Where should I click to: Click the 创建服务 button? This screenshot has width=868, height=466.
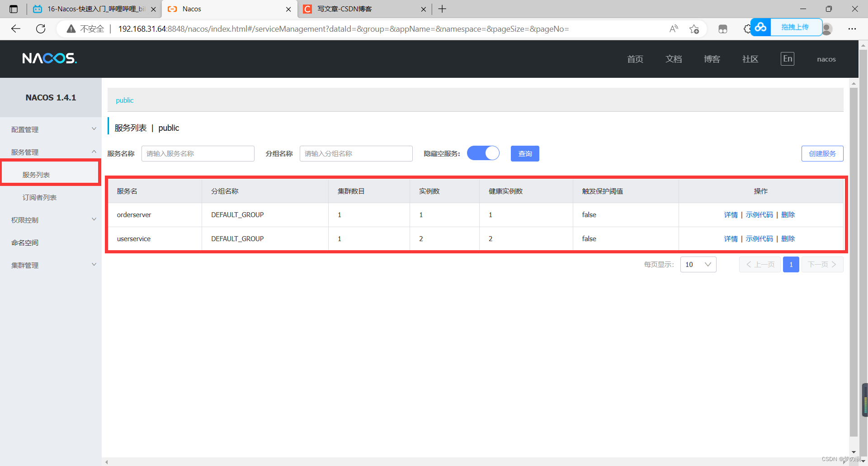(822, 153)
